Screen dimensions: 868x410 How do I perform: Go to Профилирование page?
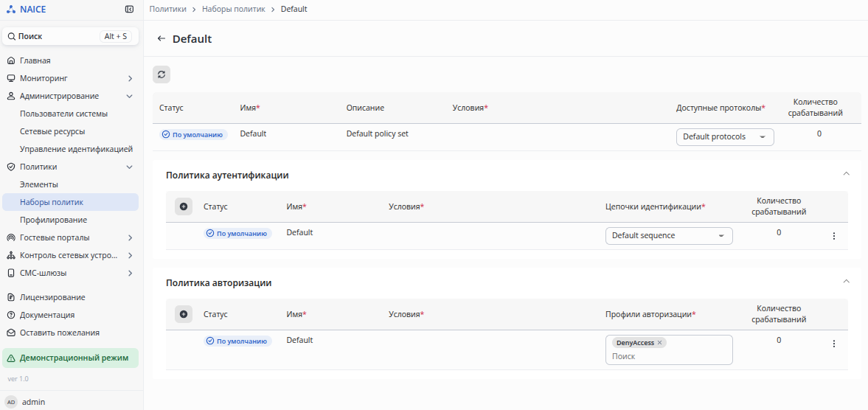pyautogui.click(x=53, y=220)
